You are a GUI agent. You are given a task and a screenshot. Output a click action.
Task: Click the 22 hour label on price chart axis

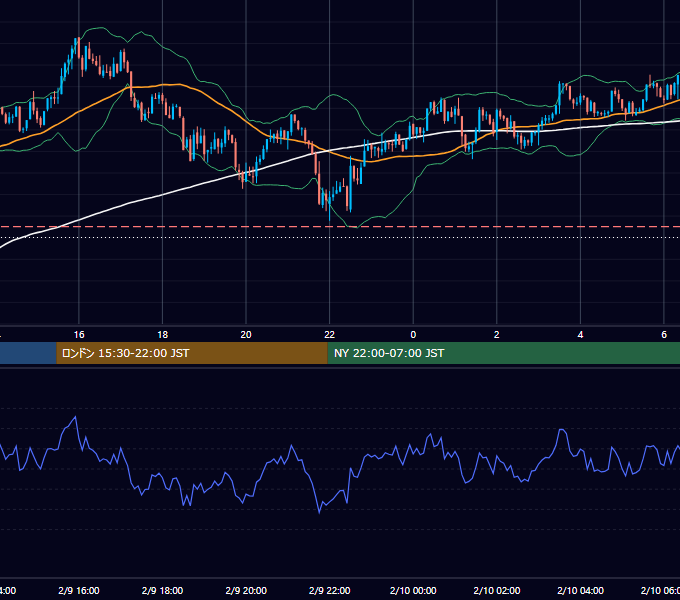(330, 335)
